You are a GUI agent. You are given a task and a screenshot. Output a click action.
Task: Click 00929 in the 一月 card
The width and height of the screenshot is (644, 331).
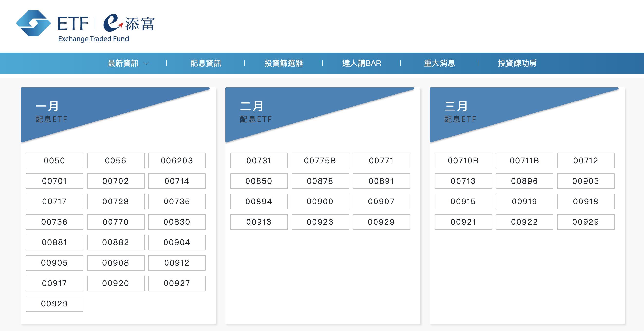pyautogui.click(x=55, y=304)
